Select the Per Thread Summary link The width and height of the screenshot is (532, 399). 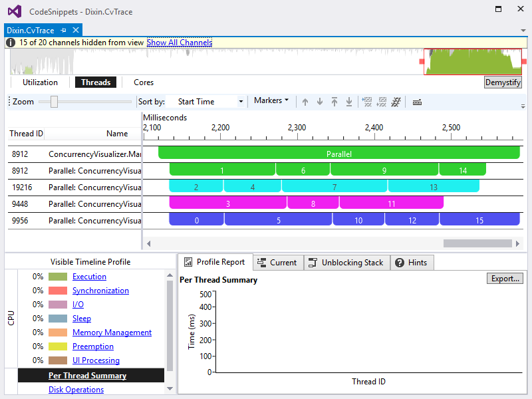click(x=88, y=376)
